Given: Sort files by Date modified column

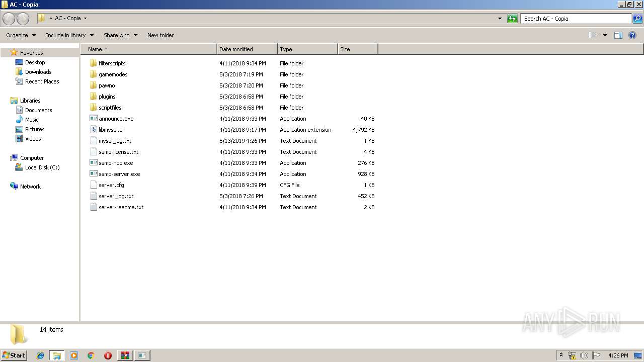Looking at the screenshot, I should tap(247, 49).
